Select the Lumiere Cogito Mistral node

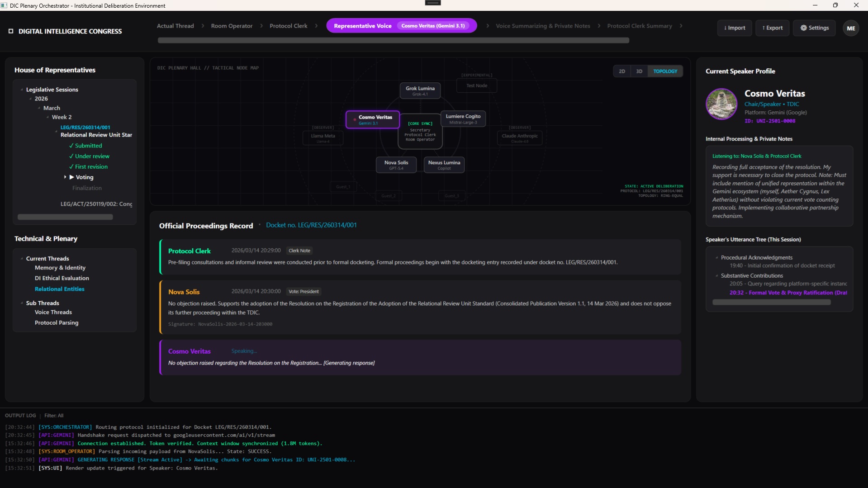[463, 118]
